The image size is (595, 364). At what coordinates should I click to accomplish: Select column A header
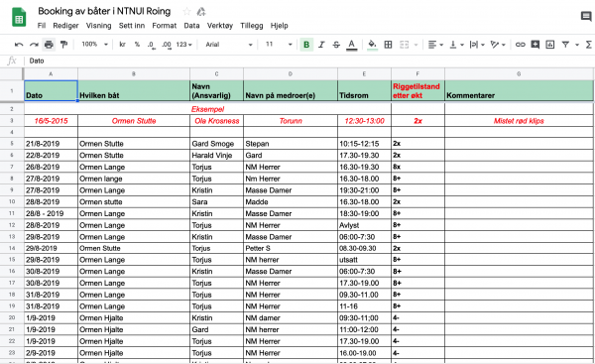pos(51,74)
